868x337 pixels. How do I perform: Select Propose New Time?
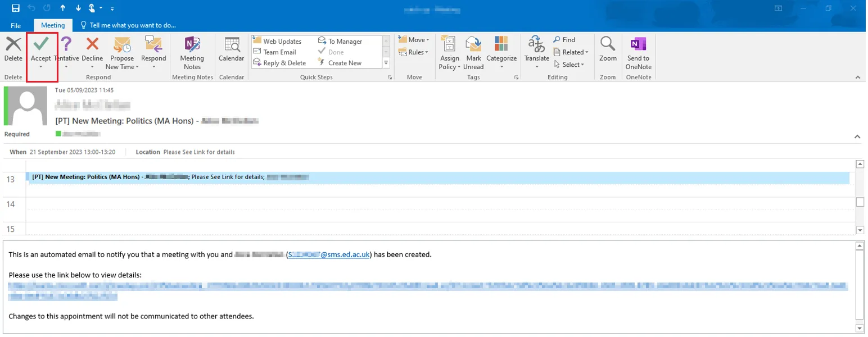pos(122,51)
